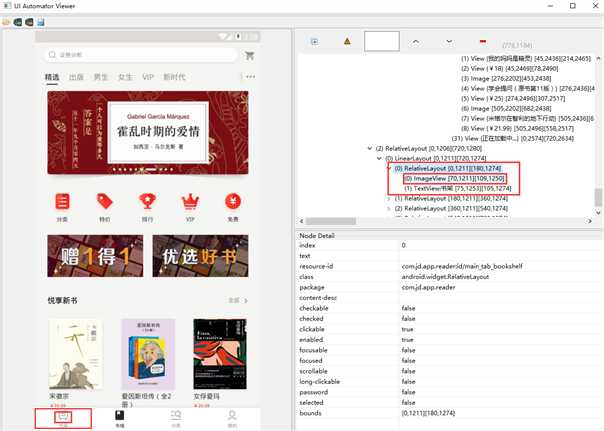This screenshot has width=604, height=431.
Task: Click the 全部 link next to 悦享新书
Action: [x=237, y=300]
